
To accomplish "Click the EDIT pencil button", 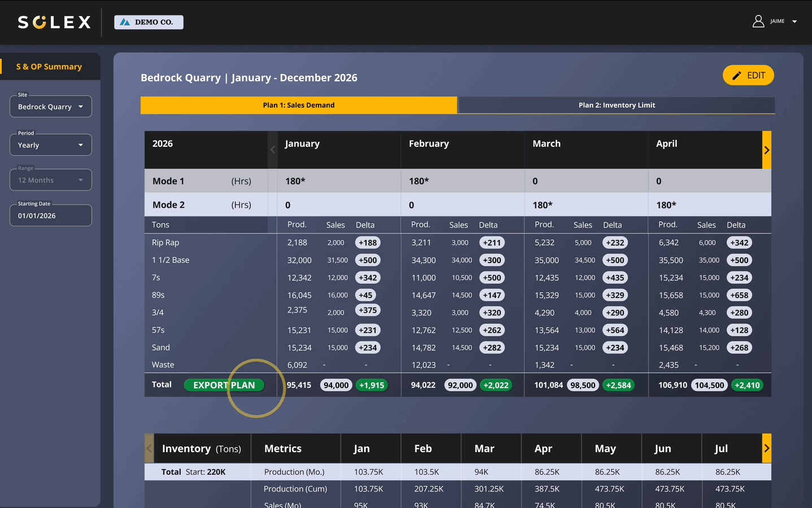I will click(x=748, y=76).
